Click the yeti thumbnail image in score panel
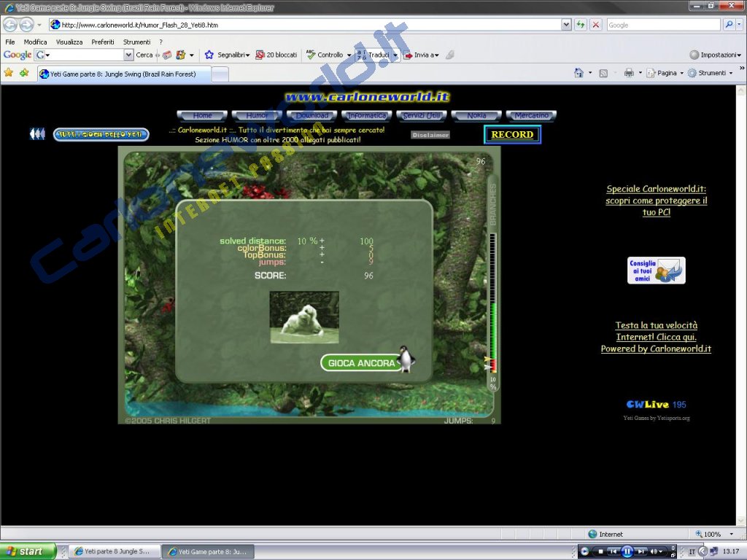Screen dimensions: 747x560 click(x=304, y=317)
